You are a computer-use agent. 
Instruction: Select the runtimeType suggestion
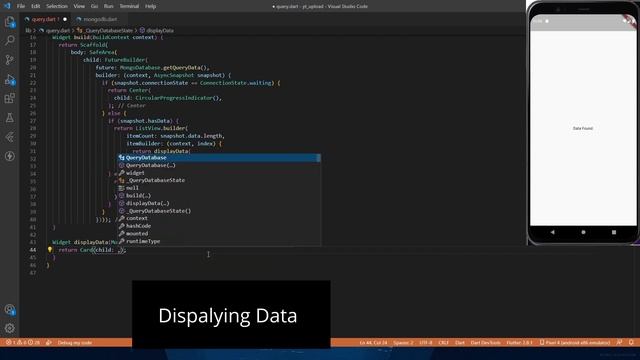pos(218,241)
